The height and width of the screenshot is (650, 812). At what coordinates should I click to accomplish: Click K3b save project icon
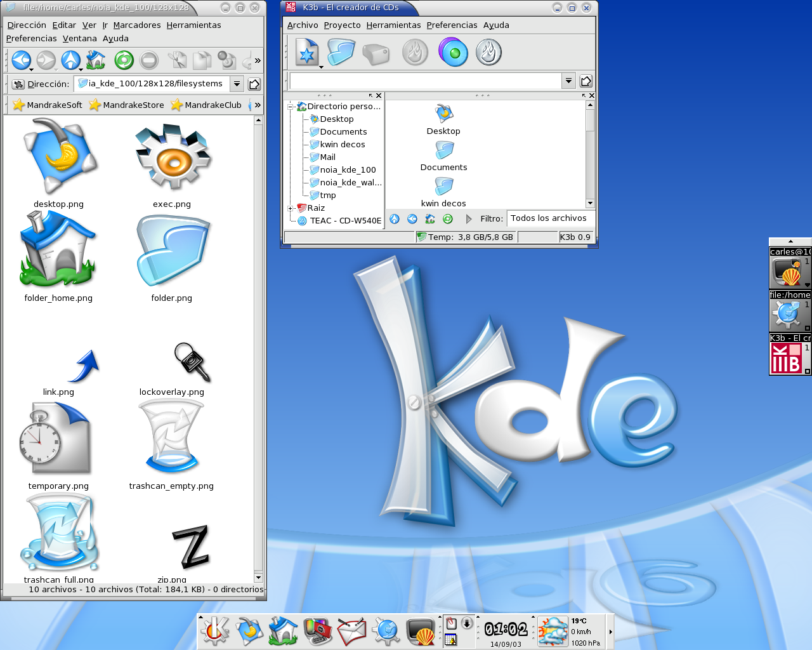coord(376,53)
